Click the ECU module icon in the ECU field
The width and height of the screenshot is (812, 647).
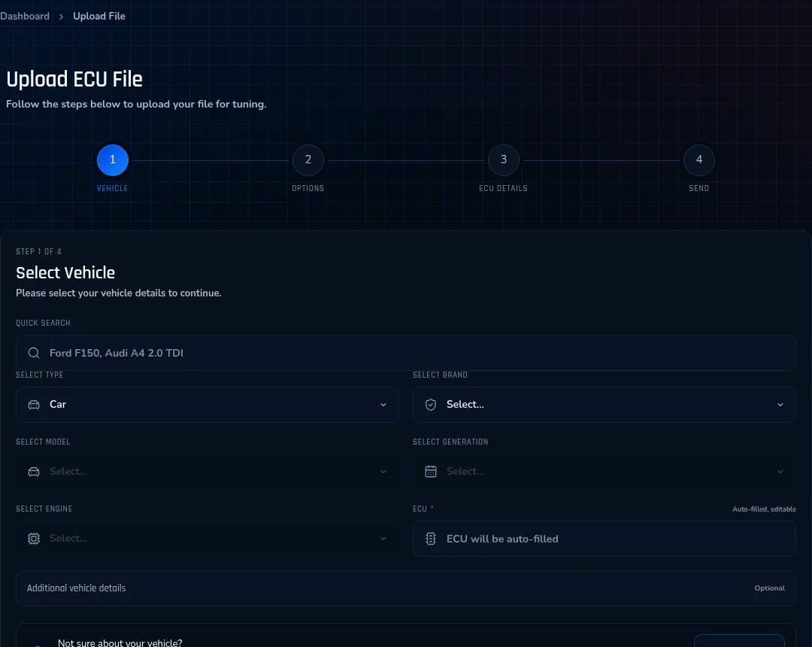pyautogui.click(x=430, y=539)
